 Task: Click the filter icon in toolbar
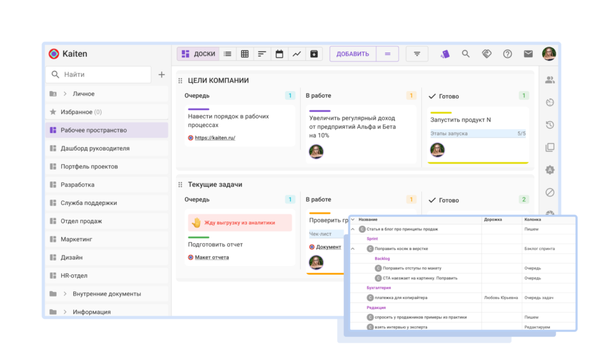417,54
